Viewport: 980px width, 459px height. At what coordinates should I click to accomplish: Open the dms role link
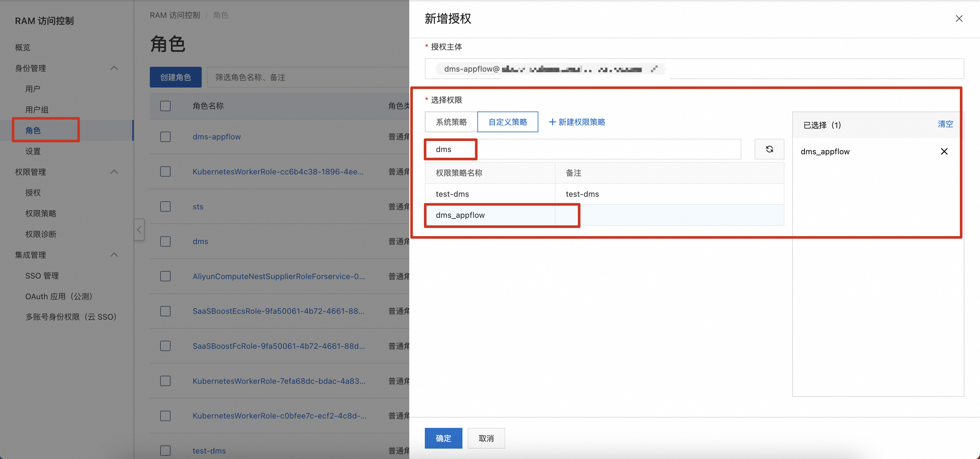pos(200,241)
